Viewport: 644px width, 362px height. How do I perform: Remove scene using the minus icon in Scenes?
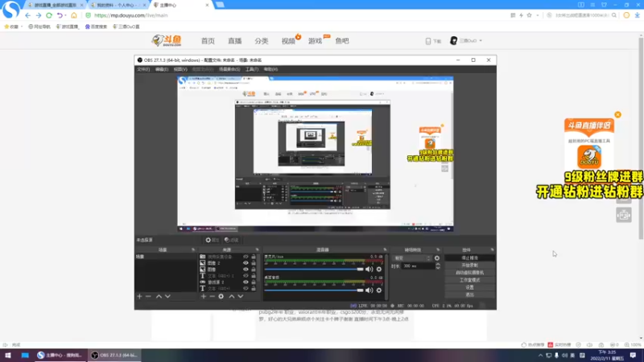[149, 296]
